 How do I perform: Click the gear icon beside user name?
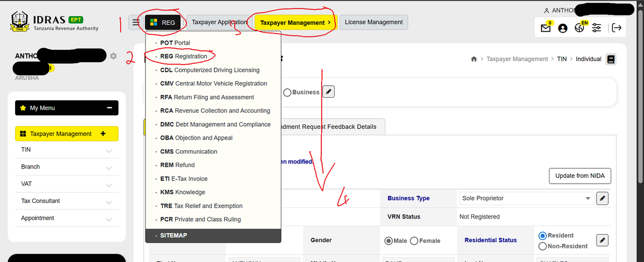click(113, 56)
